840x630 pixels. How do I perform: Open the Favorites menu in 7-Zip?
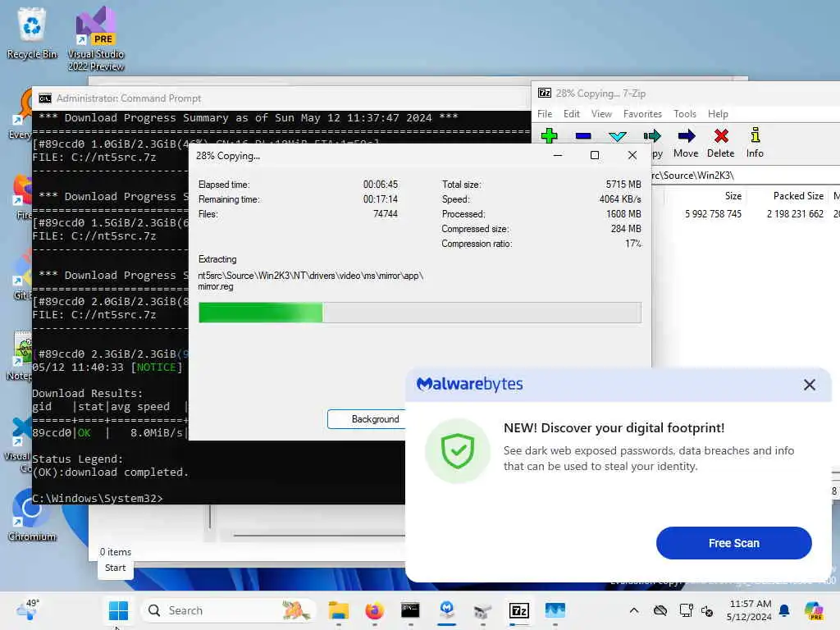click(642, 113)
